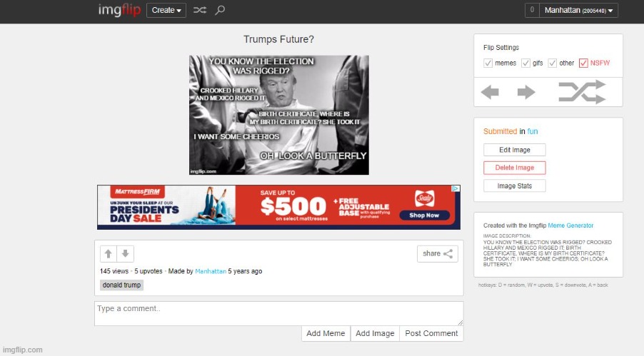The height and width of the screenshot is (356, 644).
Task: Click the 5 upvotes text
Action: click(149, 271)
